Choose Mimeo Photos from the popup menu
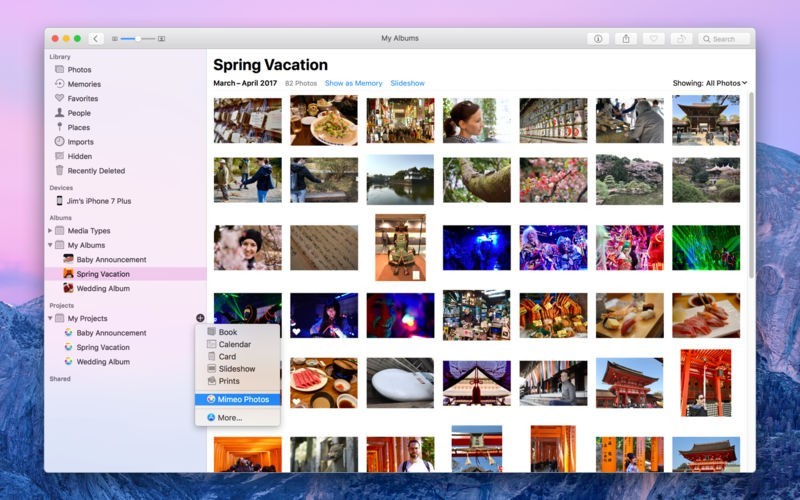Screen dimensions: 800x500 243,399
